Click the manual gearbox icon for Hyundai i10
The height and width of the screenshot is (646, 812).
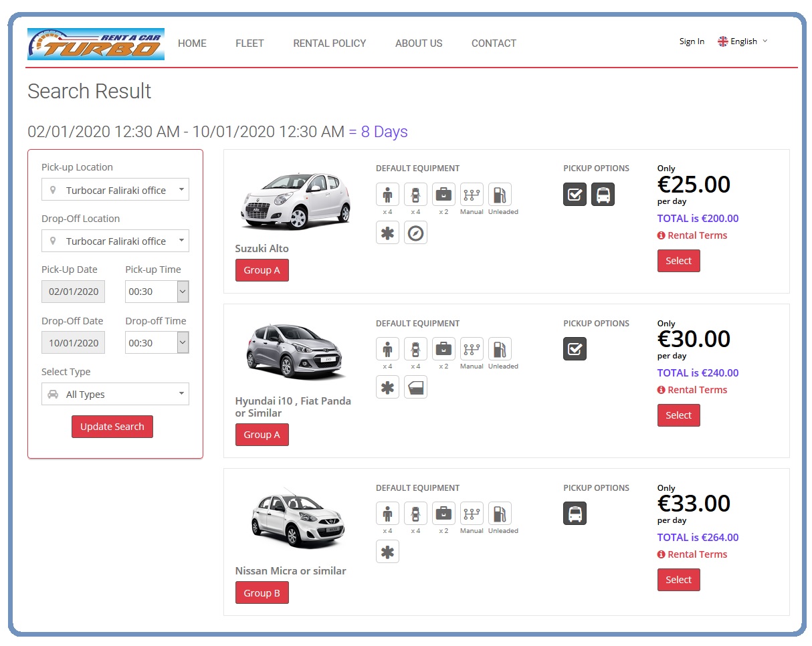click(x=472, y=349)
